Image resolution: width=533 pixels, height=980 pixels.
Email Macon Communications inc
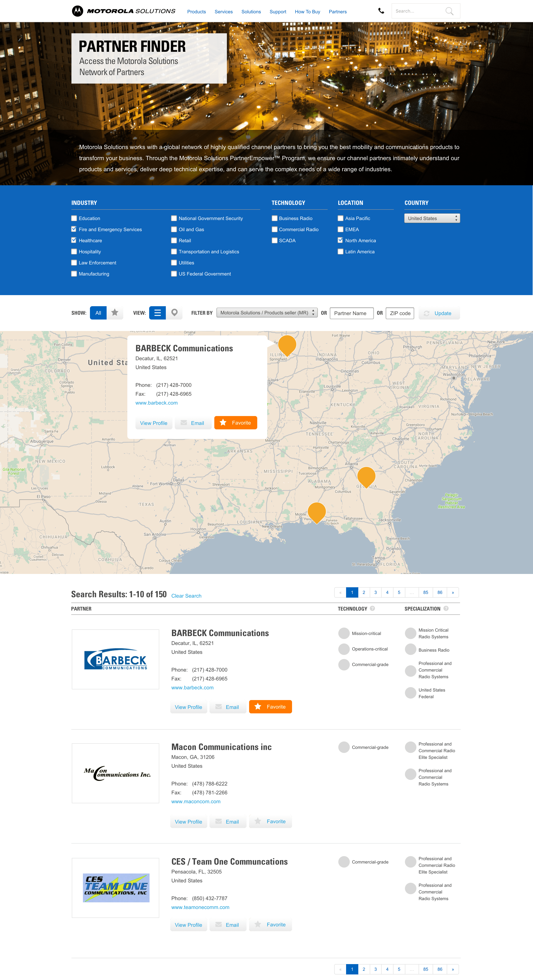coord(228,822)
